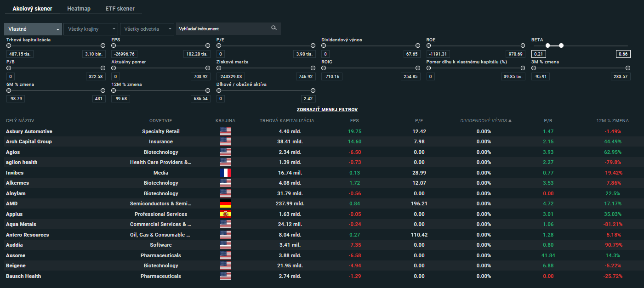The height and width of the screenshot is (288, 644).
Task: Sort by the 12M % zmena column header
Action: click(x=612, y=121)
